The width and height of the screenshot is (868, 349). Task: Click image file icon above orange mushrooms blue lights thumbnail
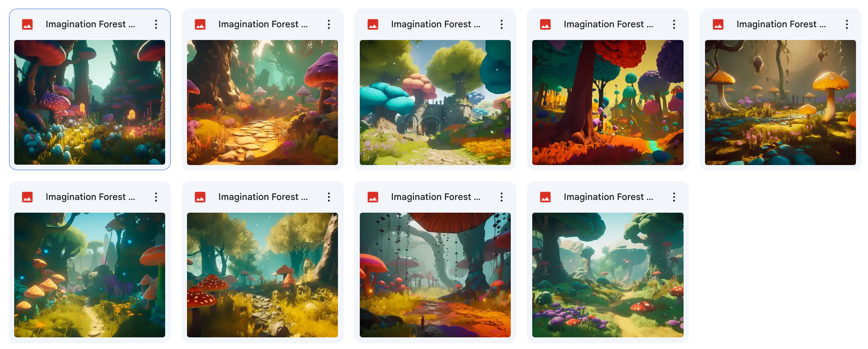(27, 197)
